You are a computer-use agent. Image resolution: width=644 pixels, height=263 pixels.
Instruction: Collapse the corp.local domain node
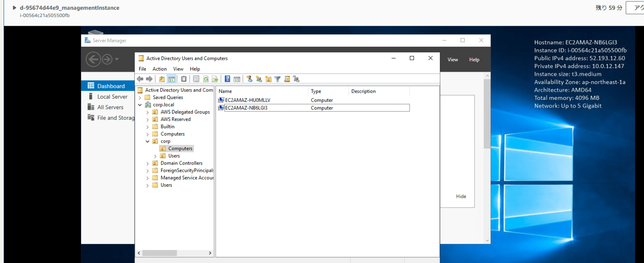tap(140, 105)
